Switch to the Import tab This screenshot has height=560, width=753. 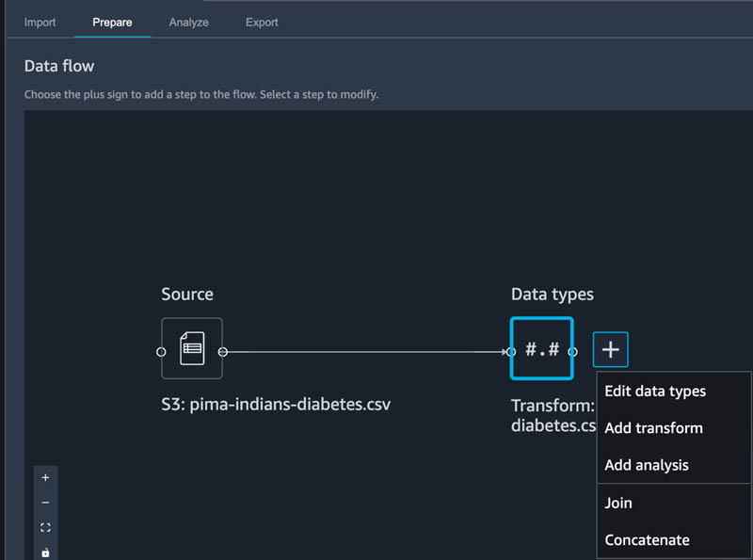pos(40,23)
